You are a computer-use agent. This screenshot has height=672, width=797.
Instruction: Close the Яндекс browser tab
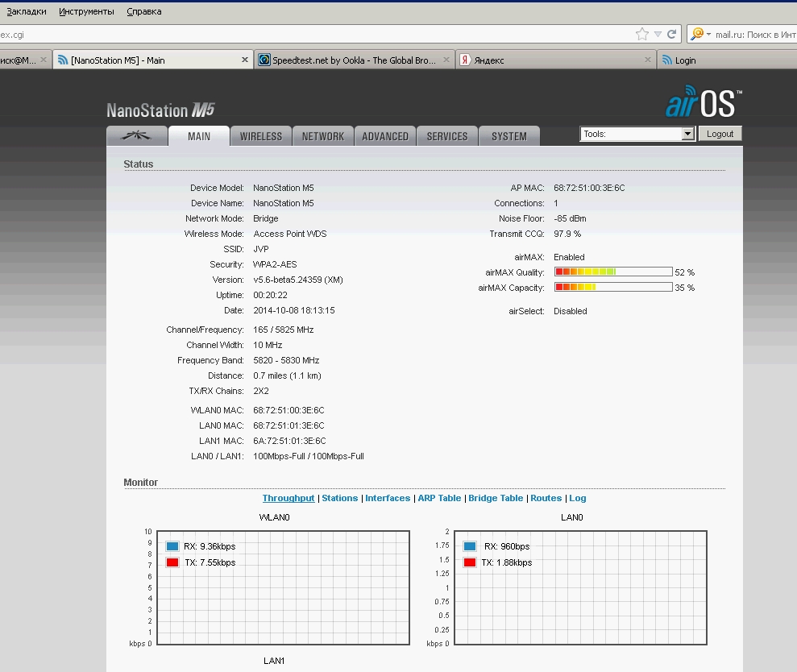click(x=648, y=60)
